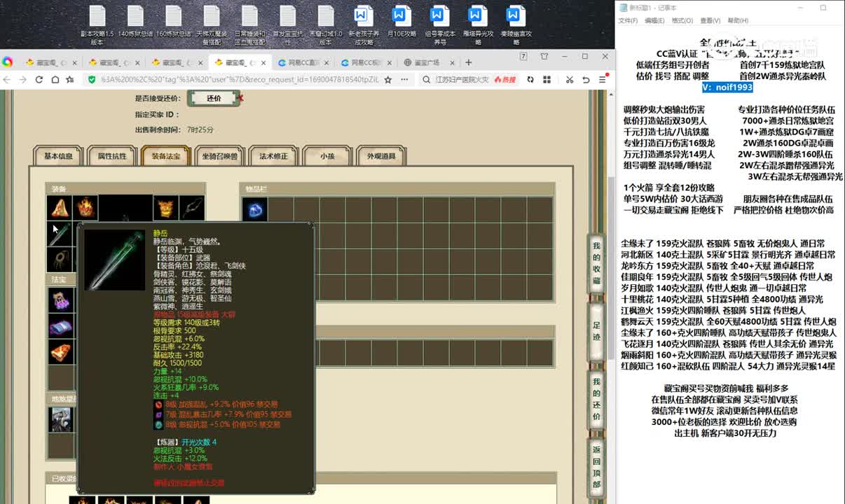The width and height of the screenshot is (845, 504).
Task: Open the browser skin shirt icon
Action: pos(544,57)
